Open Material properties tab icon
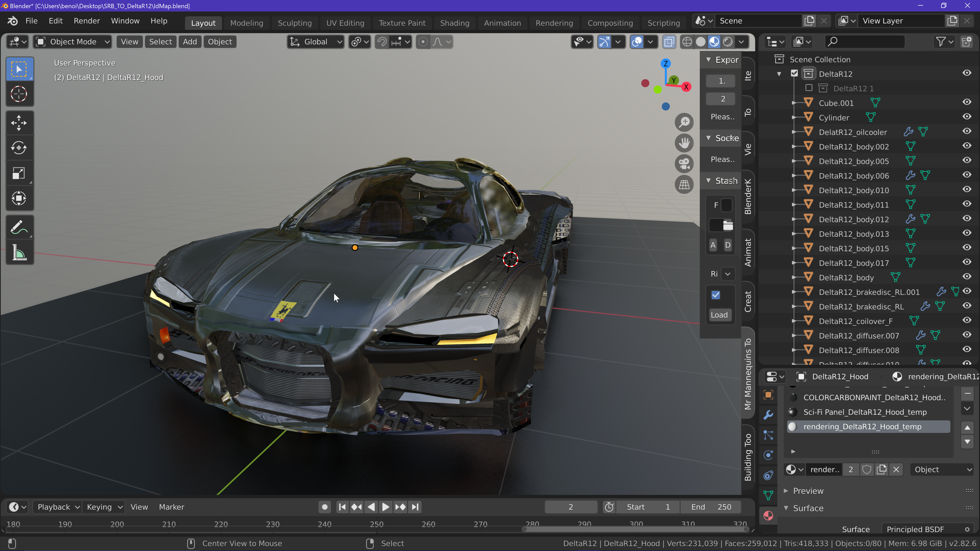The image size is (980, 551). tap(768, 516)
